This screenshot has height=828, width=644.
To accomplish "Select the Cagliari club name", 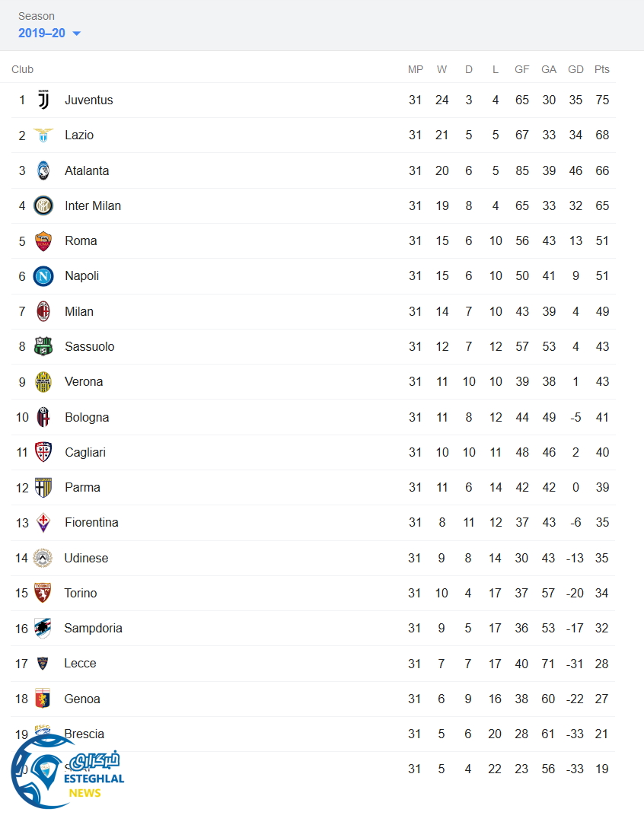I will (85, 452).
